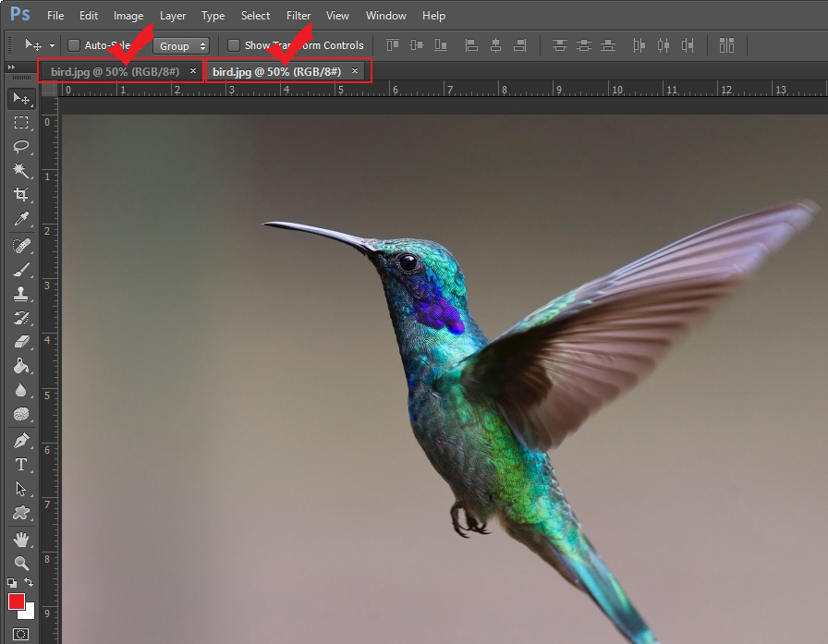Reset default foreground and background colors
This screenshot has height=644, width=828.
(12, 583)
